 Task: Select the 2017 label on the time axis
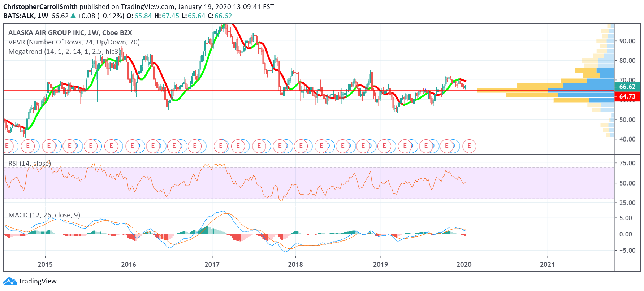pyautogui.click(x=212, y=265)
